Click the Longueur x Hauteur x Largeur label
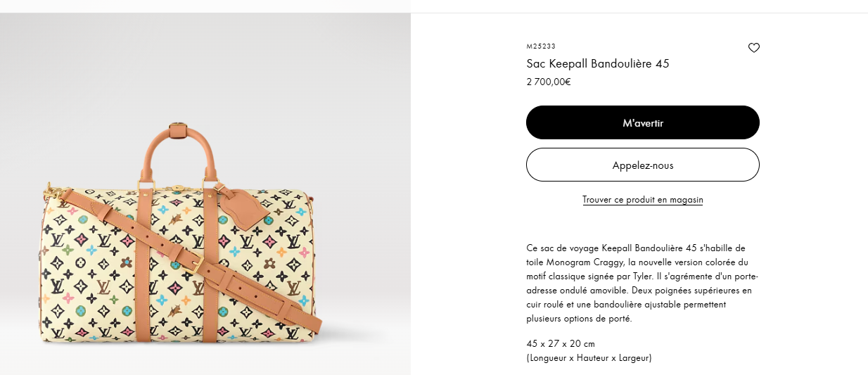 (588, 358)
